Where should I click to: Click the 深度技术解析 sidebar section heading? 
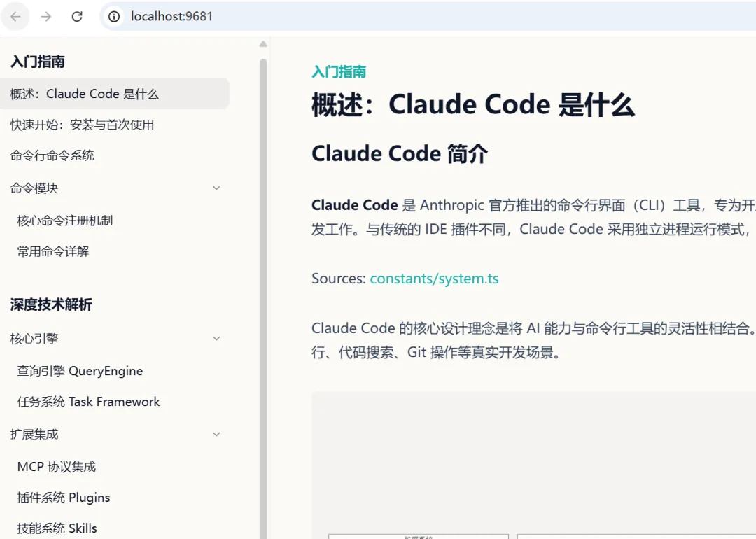[51, 304]
